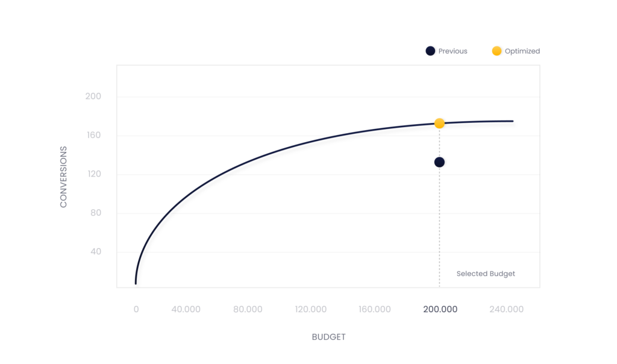Click the 160.000 budget tick label
This screenshot has width=617, height=364.
[375, 309]
